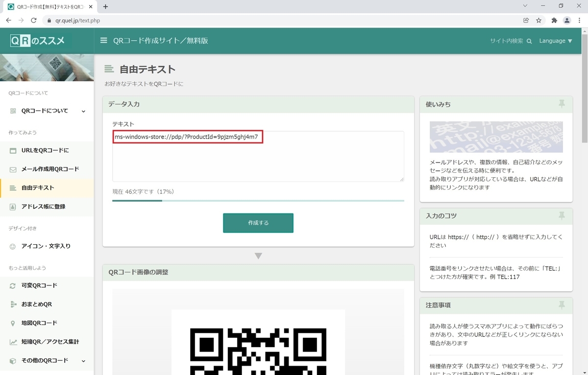Open the browser profile avatar icon

pyautogui.click(x=567, y=21)
